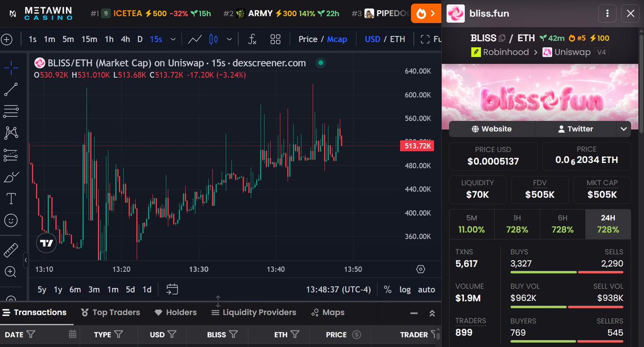The image size is (644, 347).
Task: Add symbol with the plus icon
Action: [6, 39]
